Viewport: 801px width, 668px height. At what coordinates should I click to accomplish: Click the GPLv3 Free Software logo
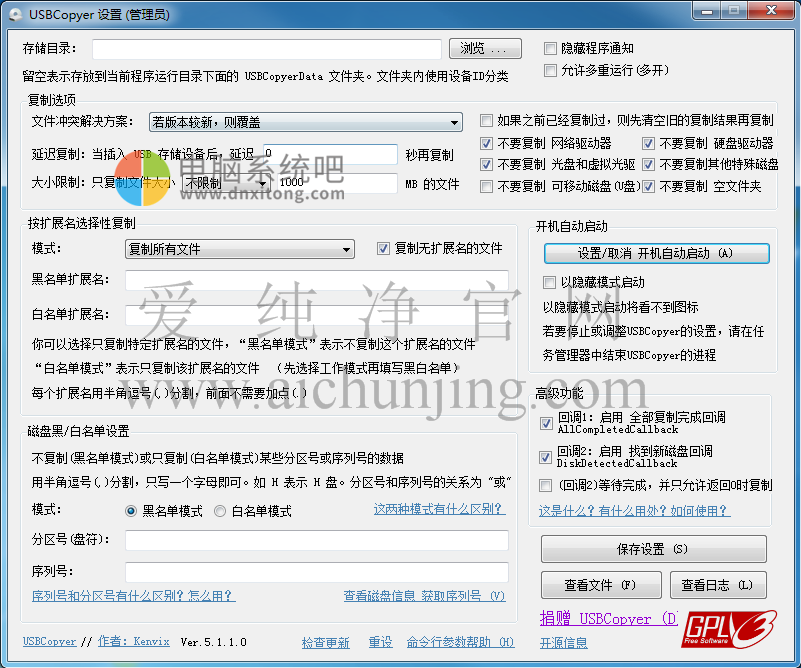(729, 630)
